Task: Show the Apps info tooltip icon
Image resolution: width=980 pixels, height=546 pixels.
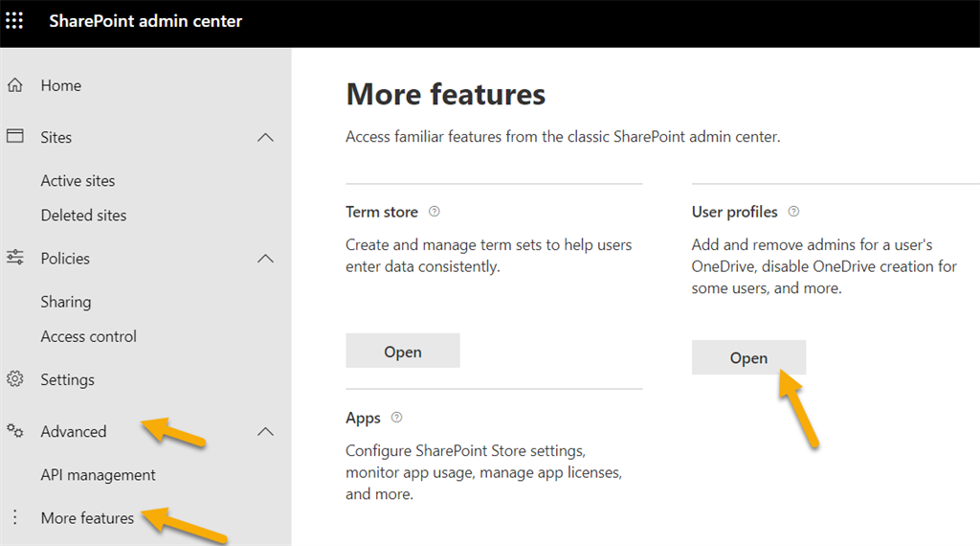Action: [x=396, y=417]
